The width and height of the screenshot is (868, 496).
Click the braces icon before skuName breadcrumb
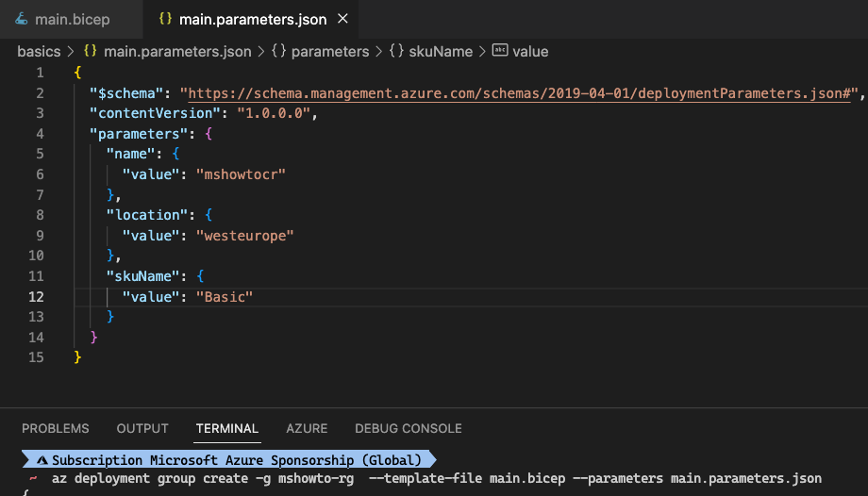(396, 51)
